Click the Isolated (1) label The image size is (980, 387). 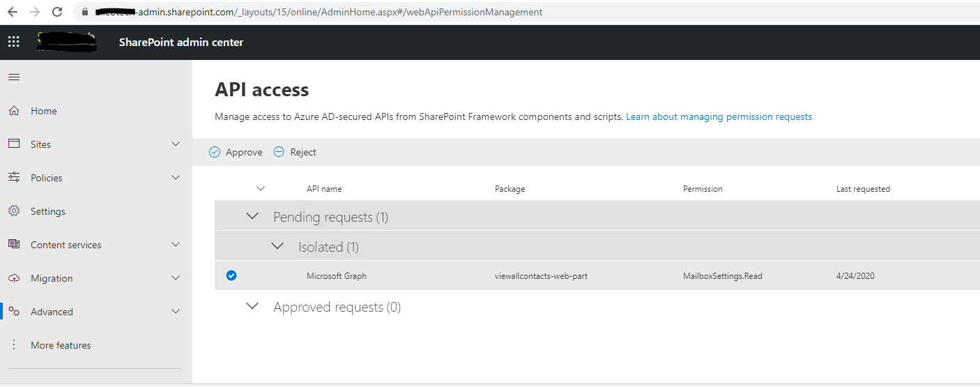pos(328,247)
